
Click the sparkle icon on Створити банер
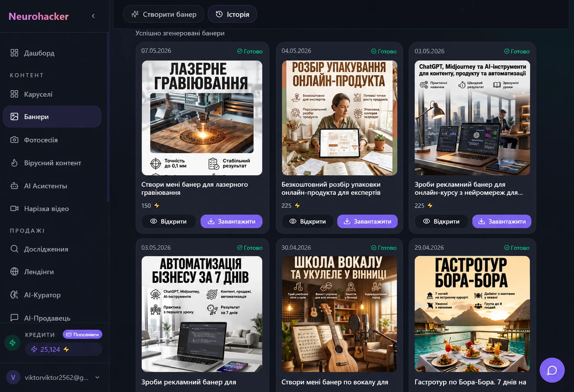click(x=135, y=14)
